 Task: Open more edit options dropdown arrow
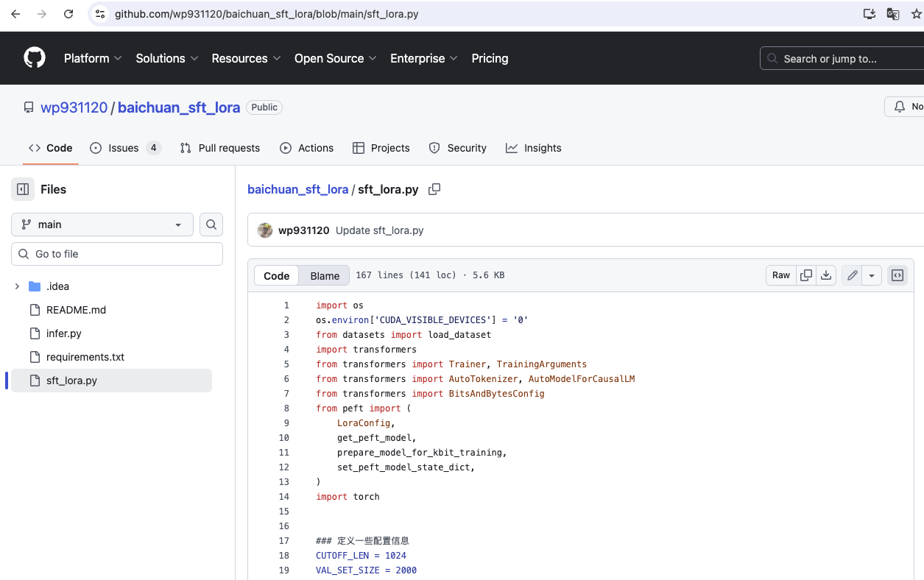(x=872, y=275)
